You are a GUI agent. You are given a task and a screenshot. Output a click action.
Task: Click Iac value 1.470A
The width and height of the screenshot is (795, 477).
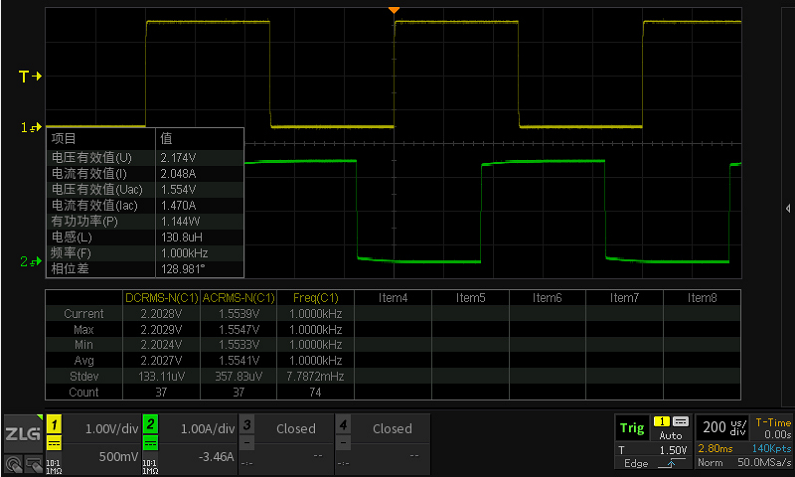pyautogui.click(x=178, y=205)
